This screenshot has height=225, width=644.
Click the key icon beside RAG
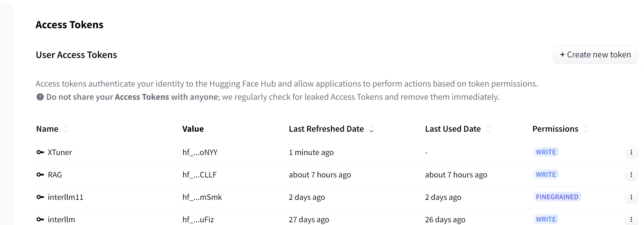click(40, 175)
